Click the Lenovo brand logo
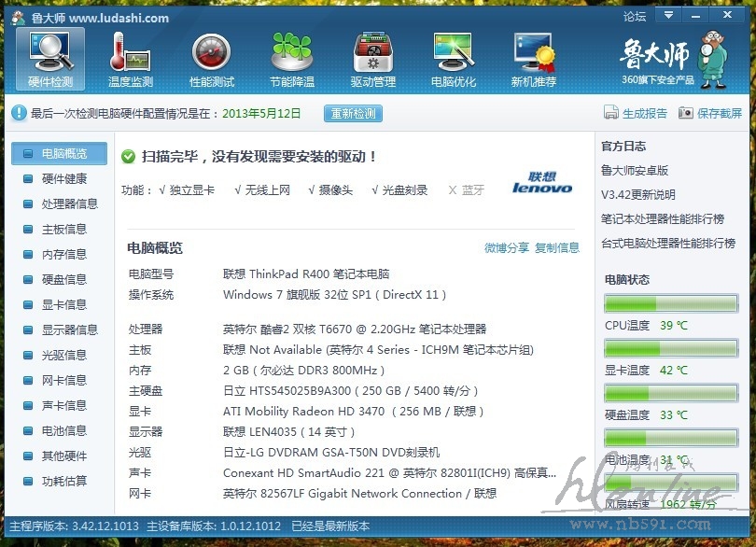The width and height of the screenshot is (756, 547). (x=542, y=183)
